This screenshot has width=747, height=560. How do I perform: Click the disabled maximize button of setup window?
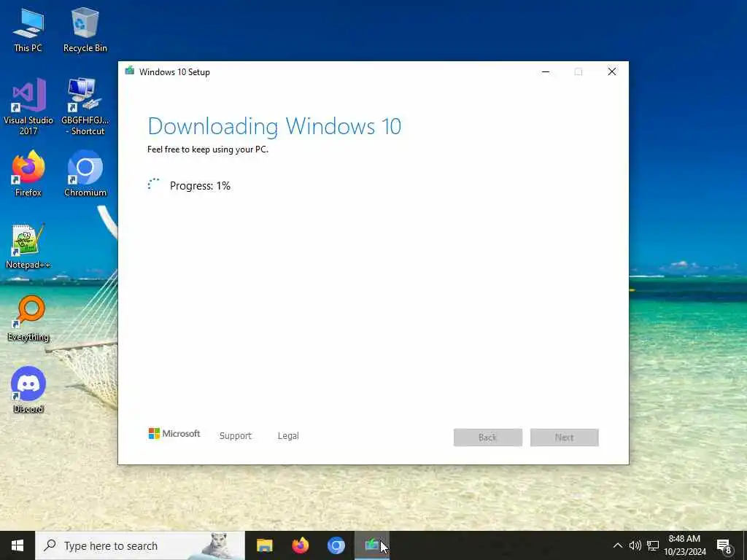point(578,72)
